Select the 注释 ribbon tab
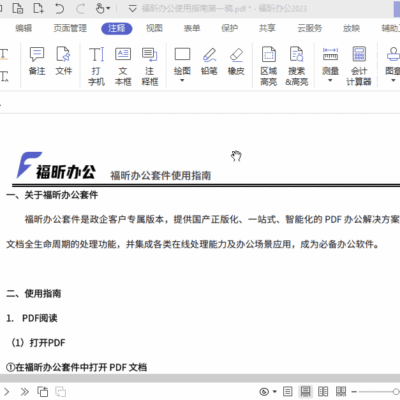The height and width of the screenshot is (400, 400). (117, 28)
